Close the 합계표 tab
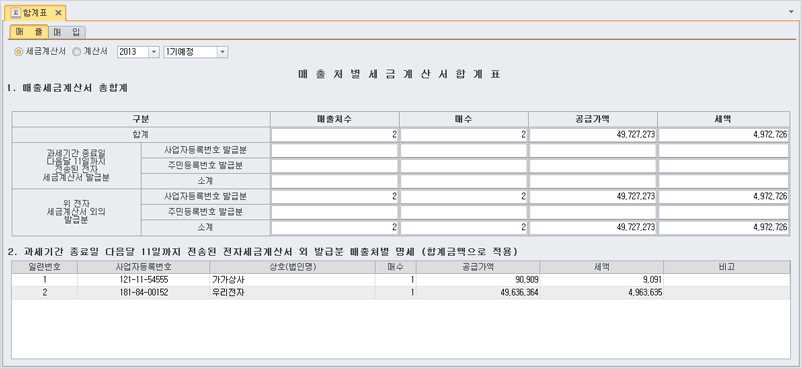 58,13
